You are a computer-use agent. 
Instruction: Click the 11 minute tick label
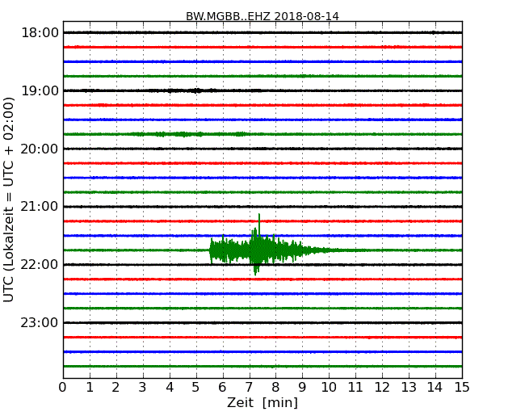pyautogui.click(x=355, y=388)
